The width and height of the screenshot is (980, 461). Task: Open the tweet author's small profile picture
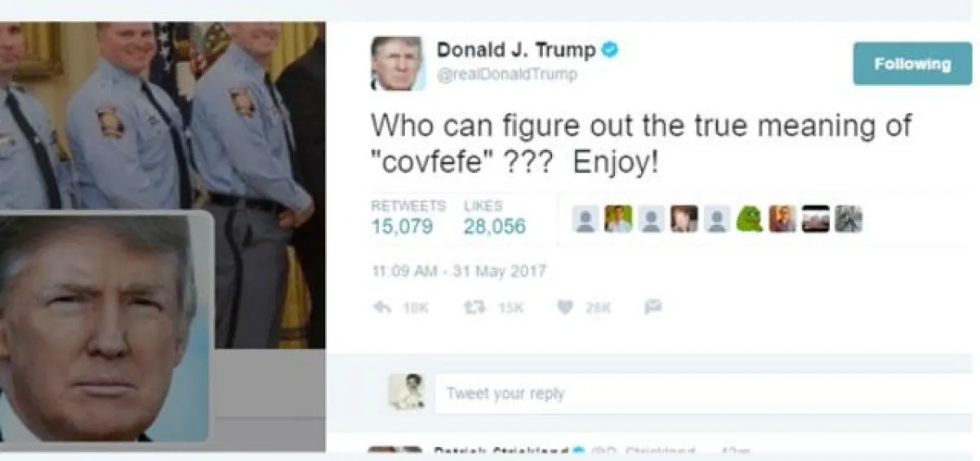(x=398, y=63)
